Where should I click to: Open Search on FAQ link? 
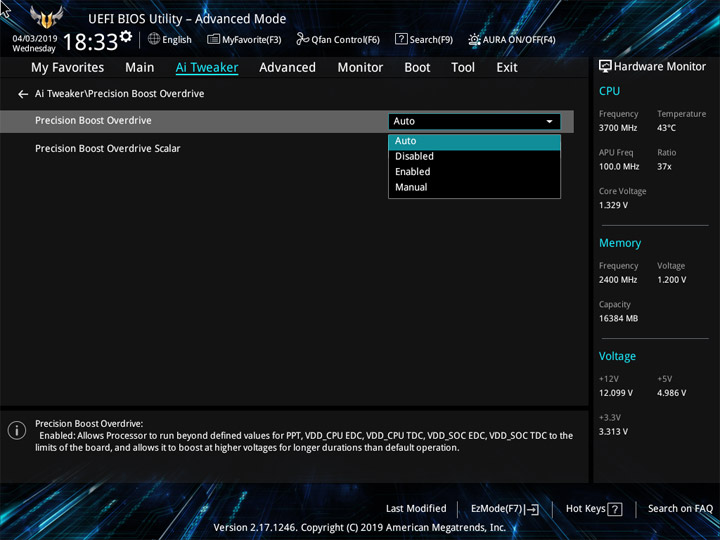[680, 509]
